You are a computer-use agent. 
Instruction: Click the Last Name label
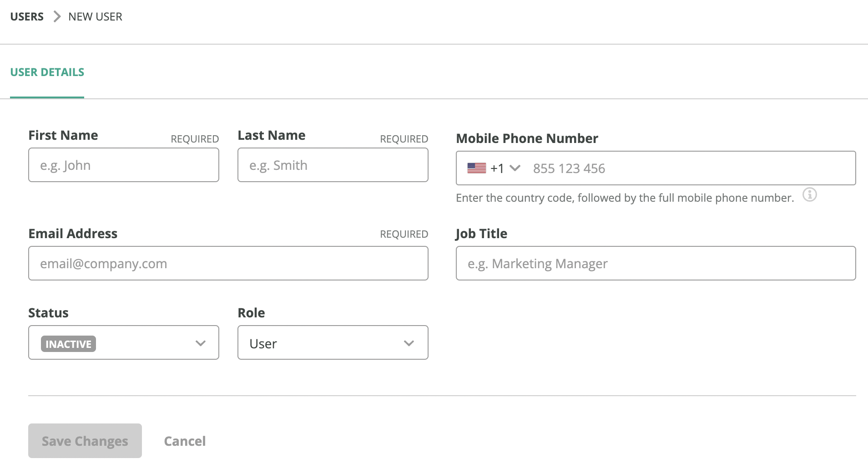tap(272, 135)
